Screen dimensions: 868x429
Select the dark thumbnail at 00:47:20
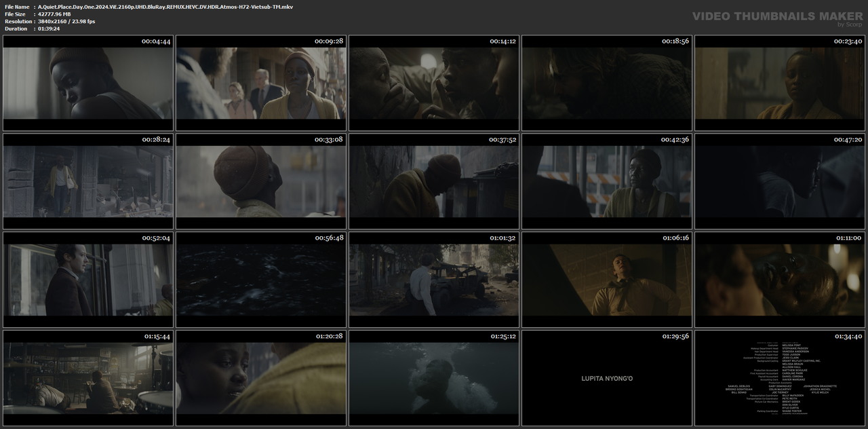[x=780, y=181]
